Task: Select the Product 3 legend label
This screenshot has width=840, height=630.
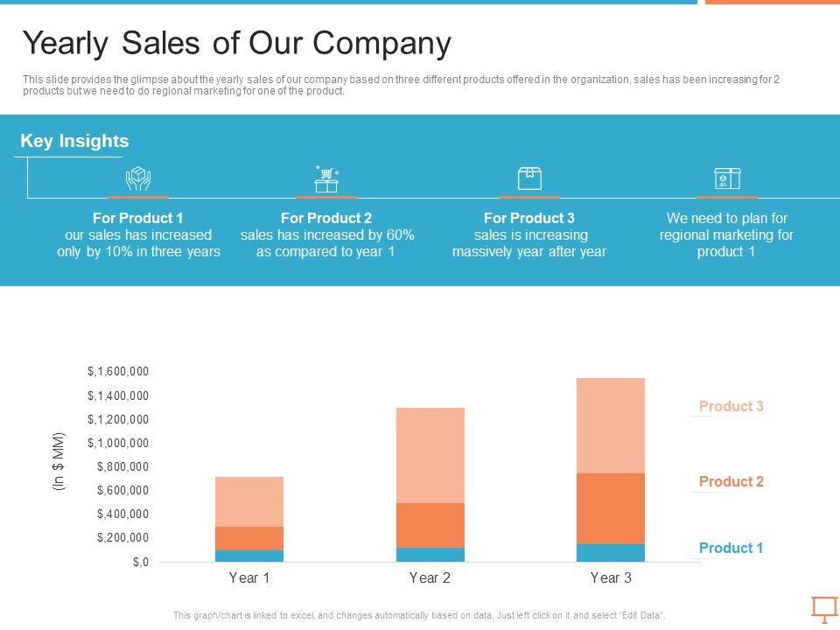Action: [731, 406]
